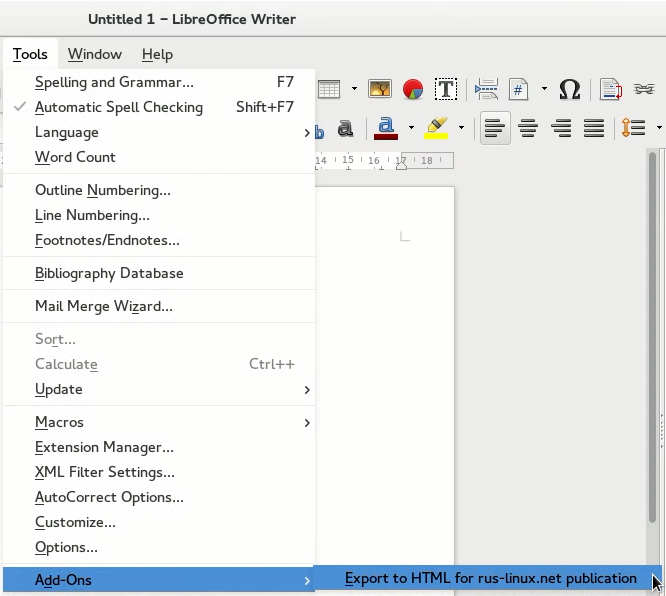Open XML Filter Settings

tap(159, 472)
